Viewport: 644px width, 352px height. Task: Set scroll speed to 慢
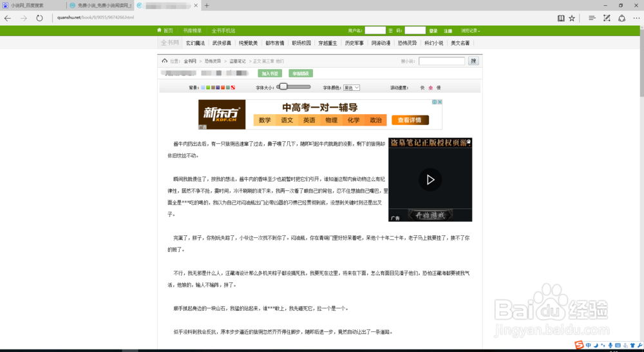[x=439, y=88]
